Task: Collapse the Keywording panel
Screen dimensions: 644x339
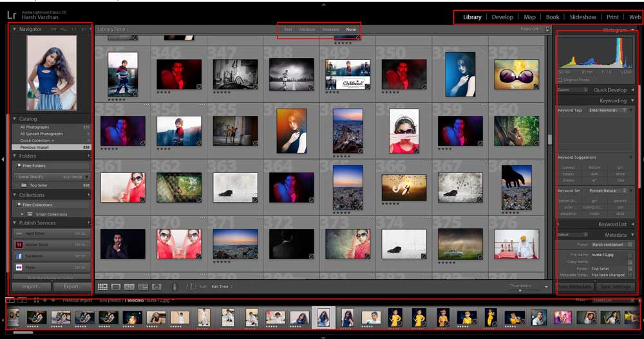Action: (632, 100)
